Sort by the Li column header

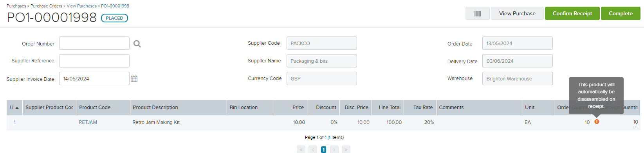(14, 107)
